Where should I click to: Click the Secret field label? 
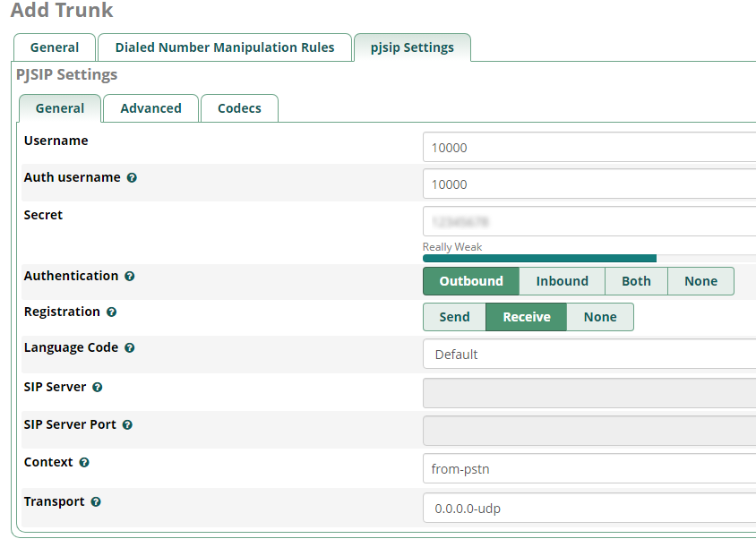click(x=43, y=215)
